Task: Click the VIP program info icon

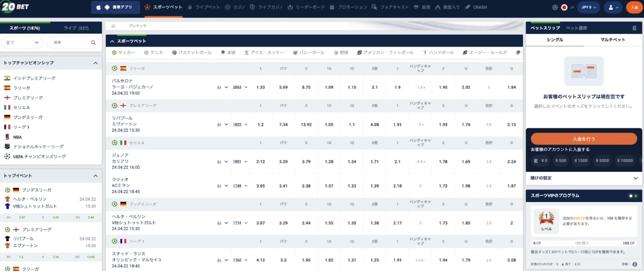Action: pos(635,264)
